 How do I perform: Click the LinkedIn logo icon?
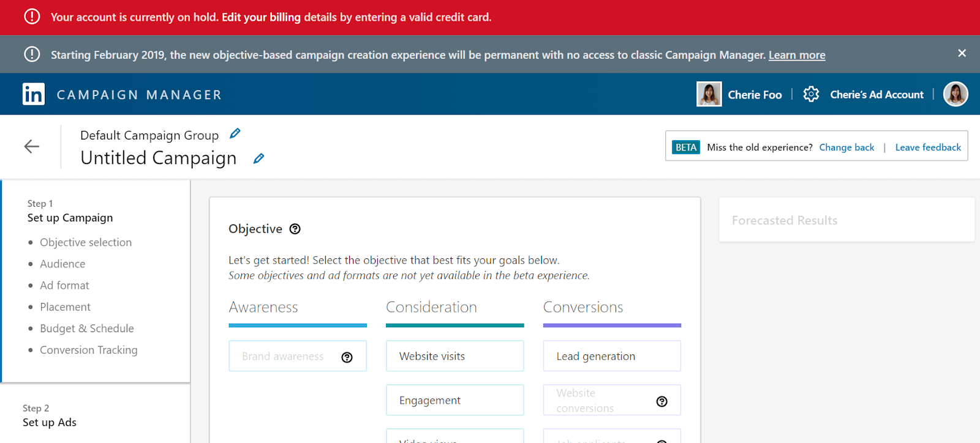[x=34, y=94]
